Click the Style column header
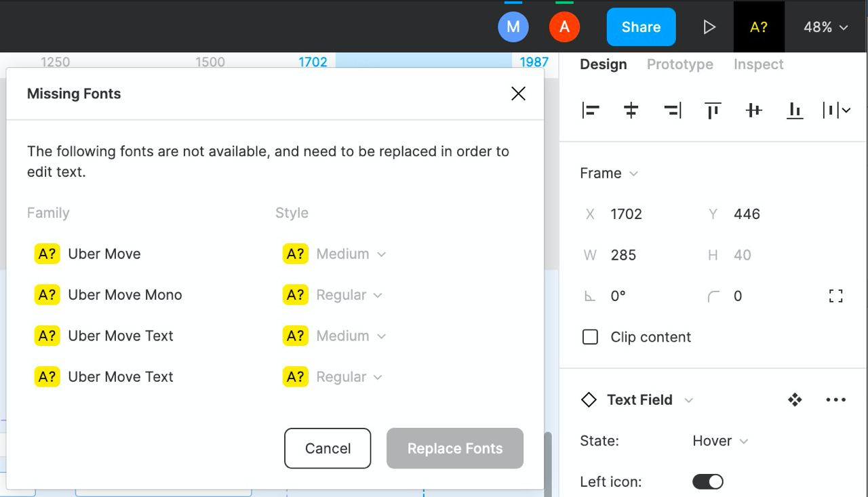Viewport: 868px width, 497px height. (x=292, y=213)
